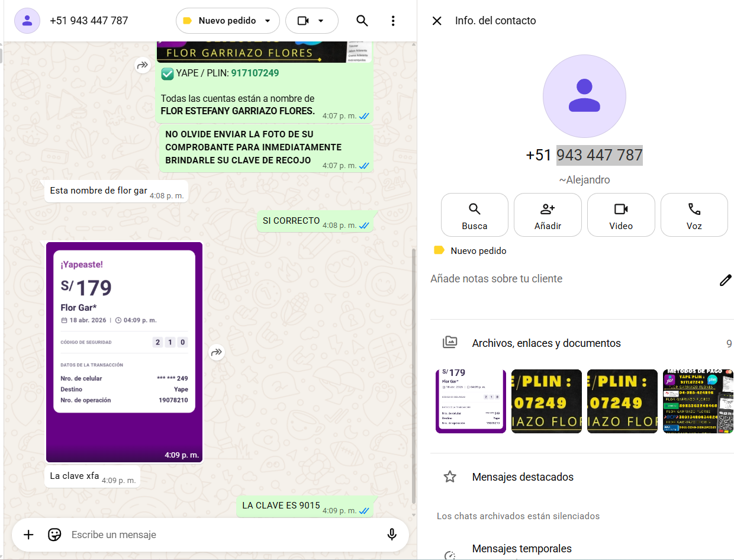Click the microphone voice message icon
Screen dimensions: 734x560
(391, 535)
